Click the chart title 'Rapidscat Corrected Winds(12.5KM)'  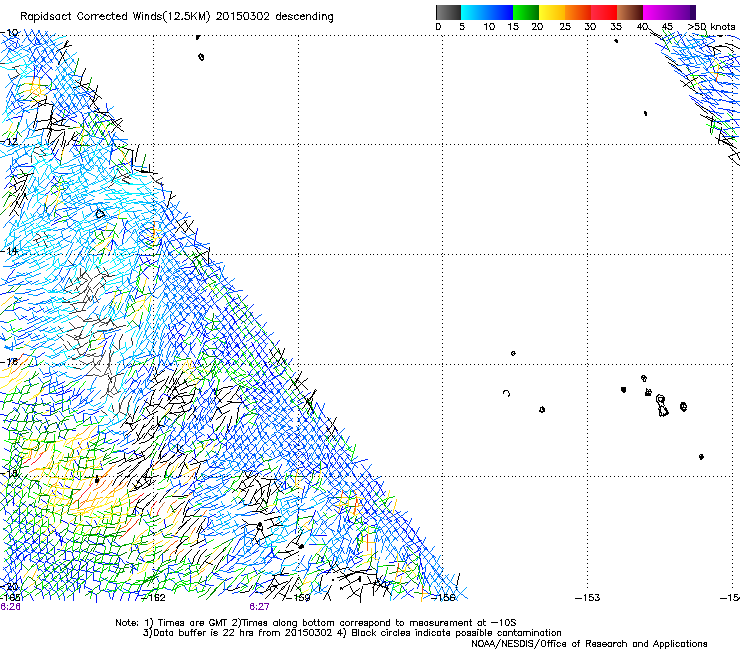pos(115,17)
